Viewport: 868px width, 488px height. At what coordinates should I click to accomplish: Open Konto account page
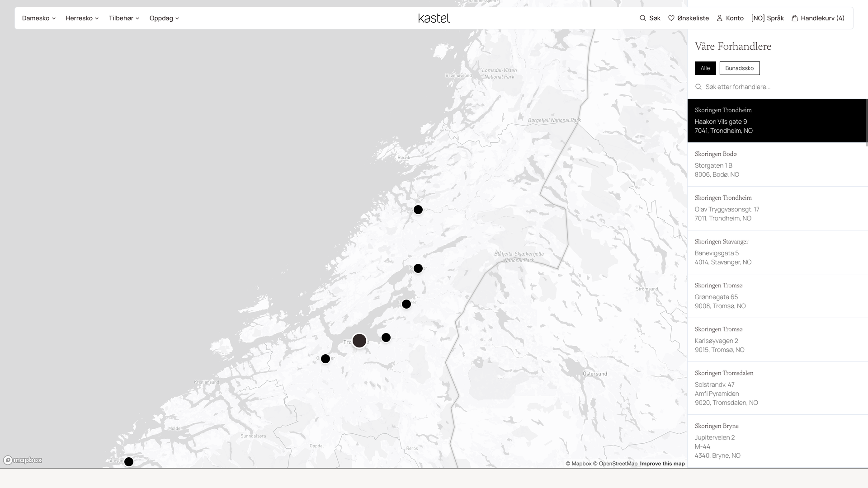tap(730, 18)
